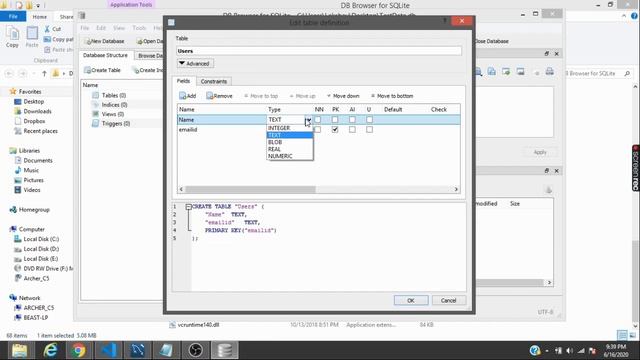This screenshot has width=640, height=360.
Task: Open Documents library in Explorer
Action: (x=38, y=160)
